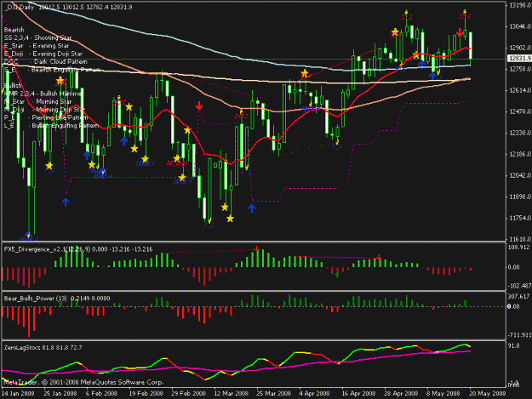532x399 pixels.
Task: Click price axis value 13190.0
Action: pyautogui.click(x=520, y=5)
